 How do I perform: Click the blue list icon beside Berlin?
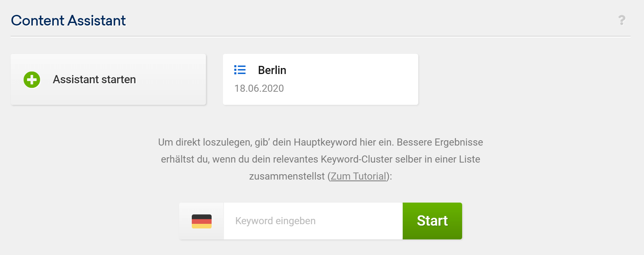(240, 70)
